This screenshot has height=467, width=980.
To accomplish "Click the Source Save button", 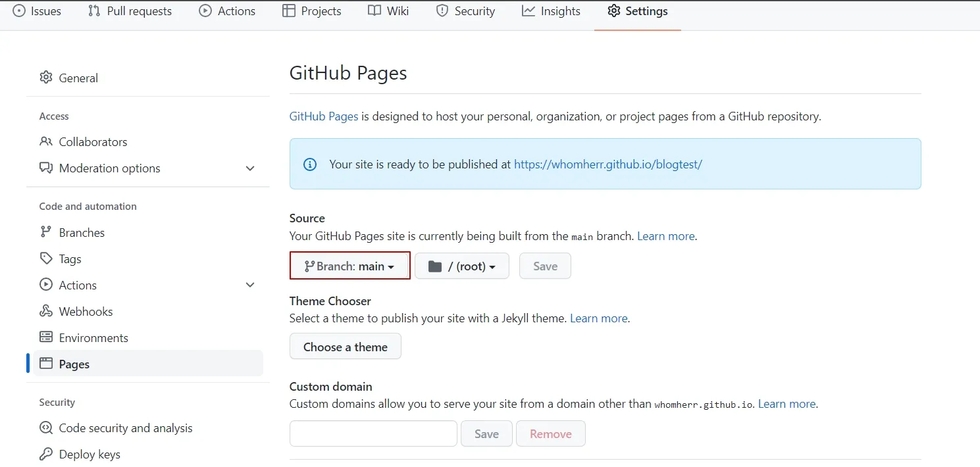I will pyautogui.click(x=545, y=266).
